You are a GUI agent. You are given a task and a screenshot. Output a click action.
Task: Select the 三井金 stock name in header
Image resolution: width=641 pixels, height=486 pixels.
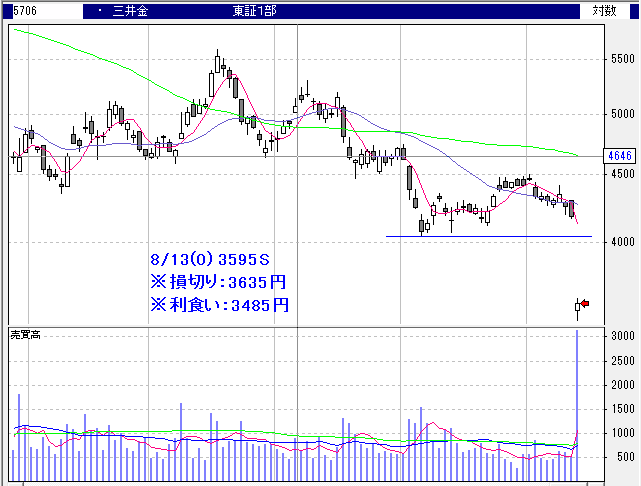130,11
